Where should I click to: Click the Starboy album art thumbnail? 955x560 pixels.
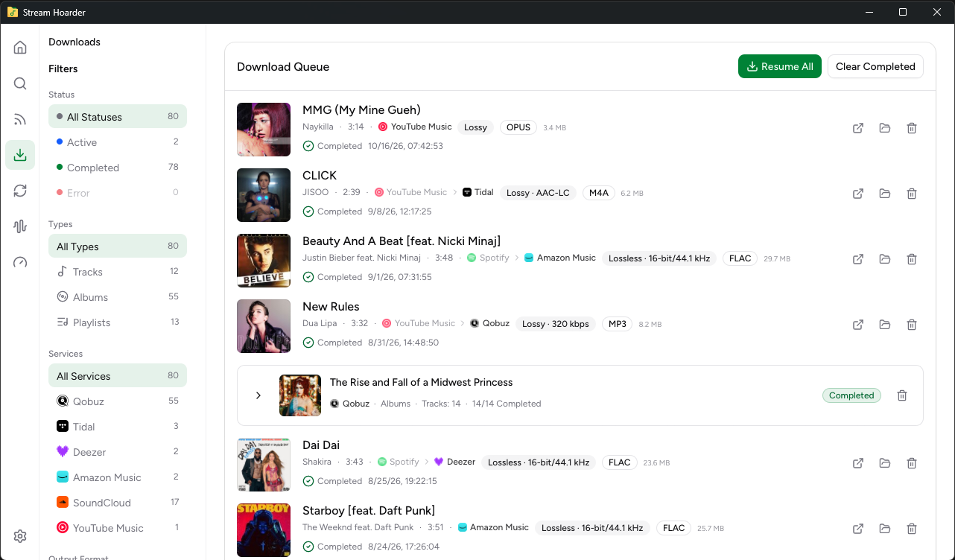pos(264,530)
